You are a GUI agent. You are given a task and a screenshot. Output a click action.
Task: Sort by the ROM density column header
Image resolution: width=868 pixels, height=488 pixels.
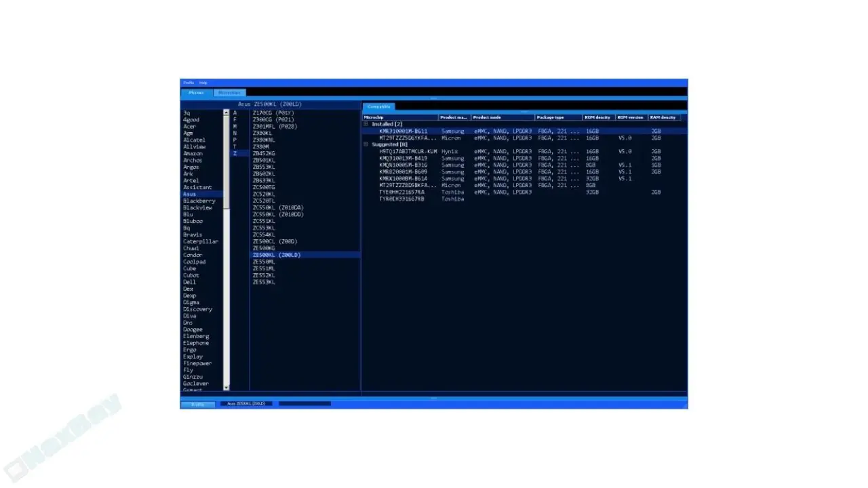[599, 117]
